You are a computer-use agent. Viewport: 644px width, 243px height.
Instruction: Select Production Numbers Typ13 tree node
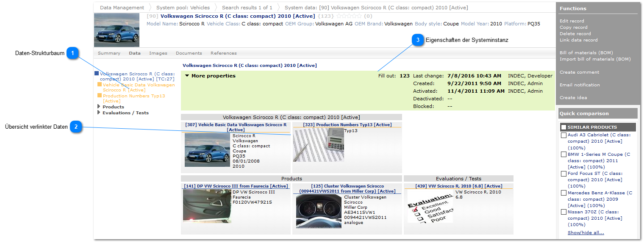[134, 98]
